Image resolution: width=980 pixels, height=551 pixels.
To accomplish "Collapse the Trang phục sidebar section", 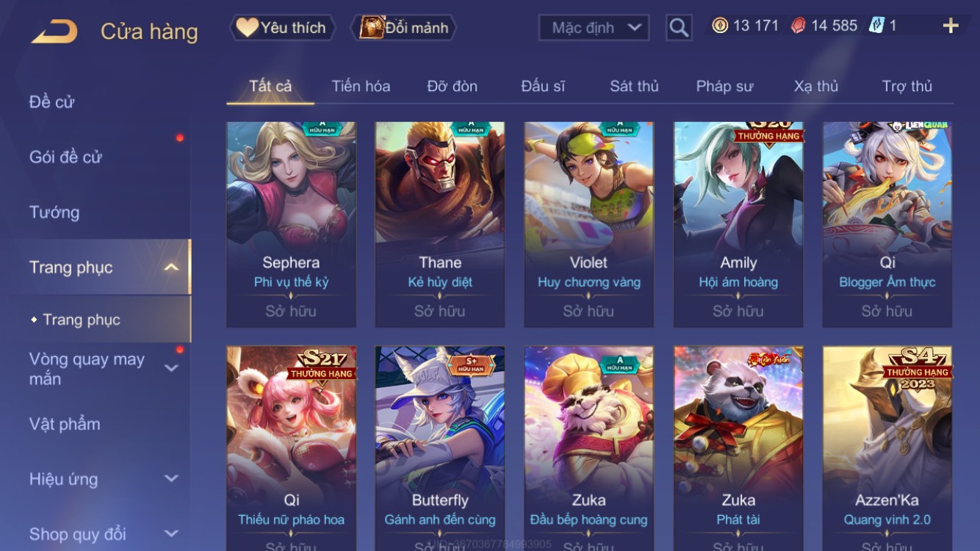I will pos(171,267).
